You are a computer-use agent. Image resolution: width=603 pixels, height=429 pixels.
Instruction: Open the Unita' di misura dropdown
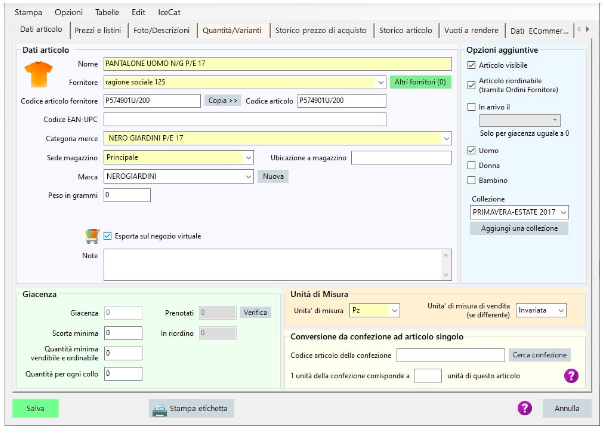[x=394, y=311]
